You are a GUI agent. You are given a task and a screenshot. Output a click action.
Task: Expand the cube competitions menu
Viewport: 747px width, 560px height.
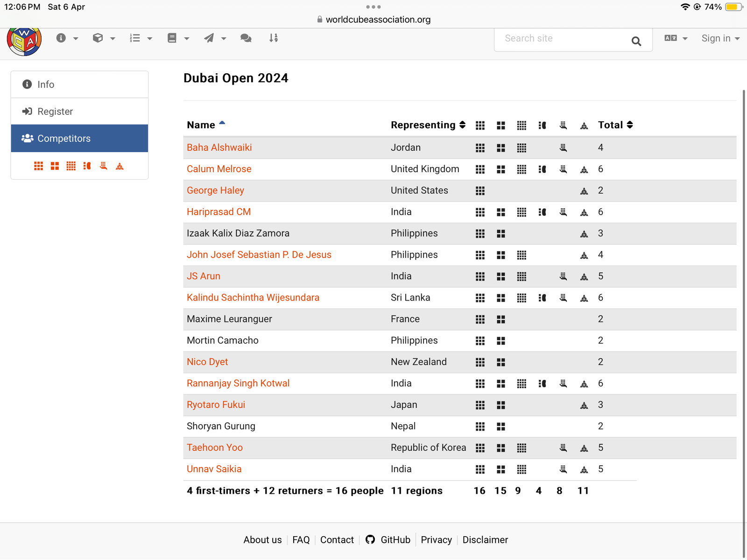point(104,38)
